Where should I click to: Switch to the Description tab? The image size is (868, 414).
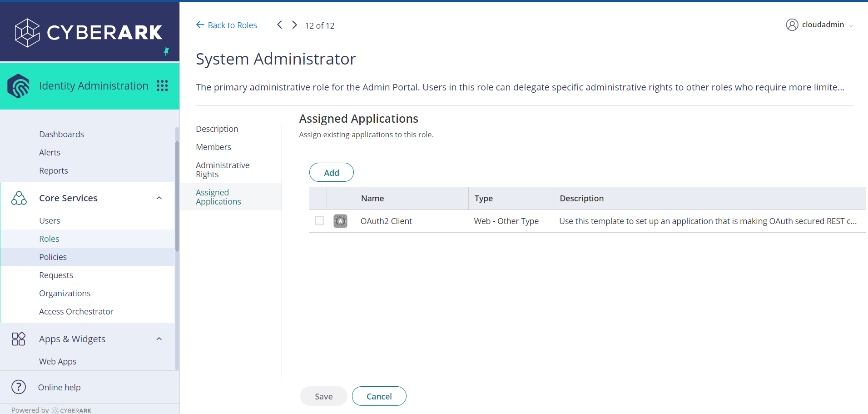[217, 129]
